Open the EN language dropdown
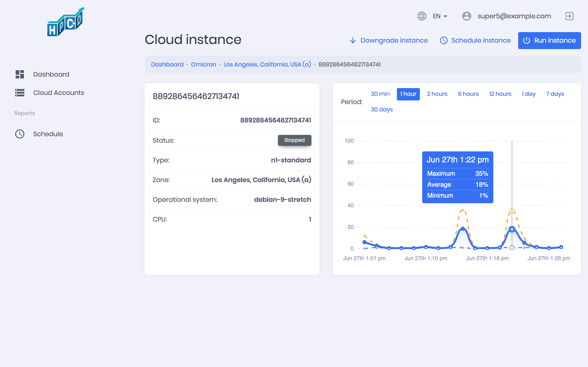This screenshot has width=588, height=367. coord(440,16)
